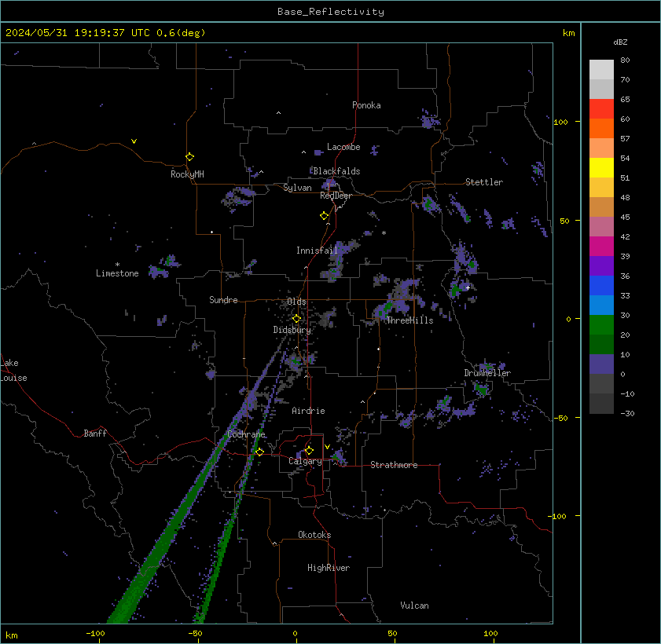Click the RockyMH label
Image resolution: width=661 pixels, height=644 pixels.
(187, 174)
